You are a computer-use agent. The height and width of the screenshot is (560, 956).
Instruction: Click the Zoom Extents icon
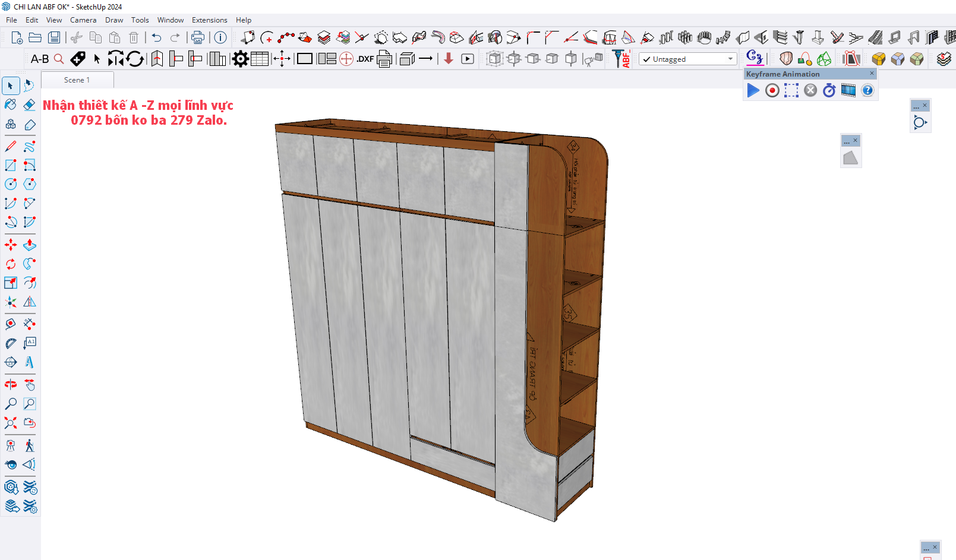(11, 423)
